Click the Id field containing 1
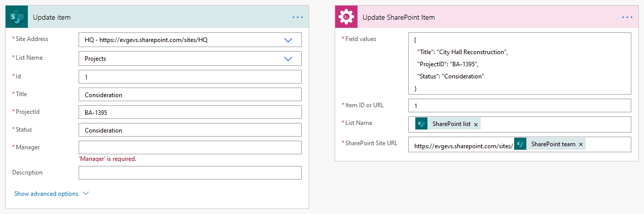644x214 pixels. tap(190, 76)
